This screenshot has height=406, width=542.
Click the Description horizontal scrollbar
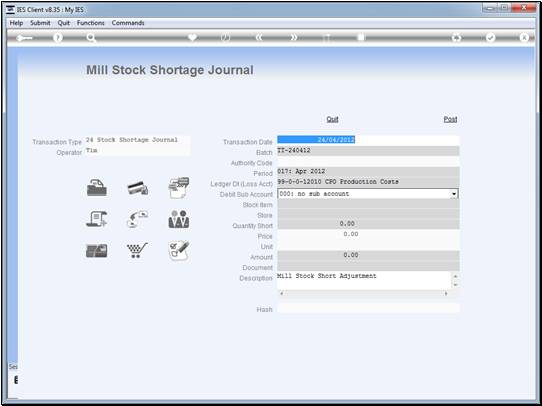click(x=364, y=293)
